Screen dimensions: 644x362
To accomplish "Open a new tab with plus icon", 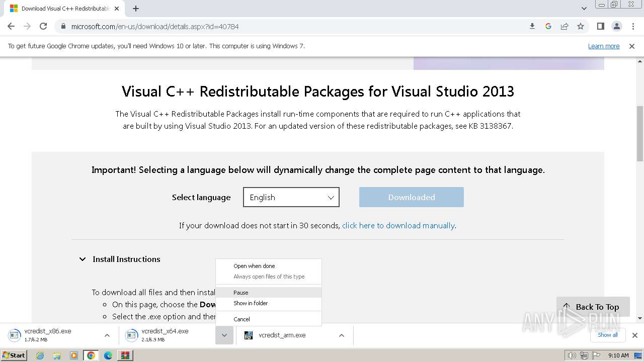I will 136,9.
